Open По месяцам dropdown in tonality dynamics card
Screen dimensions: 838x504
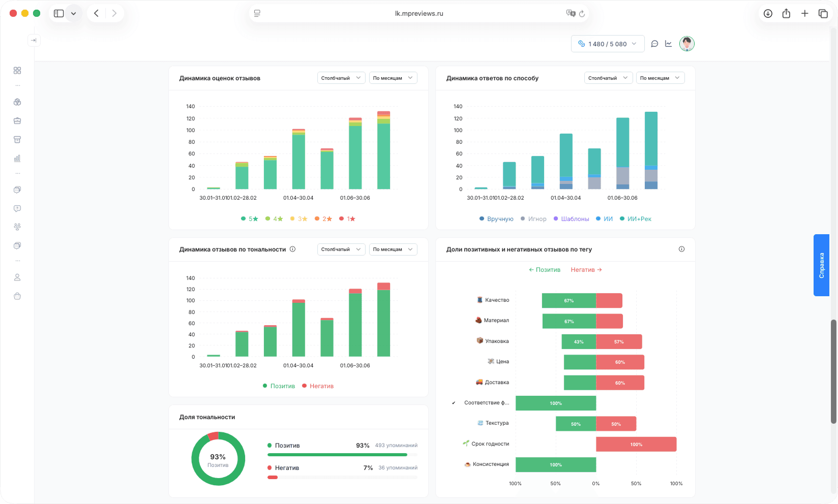pos(393,249)
